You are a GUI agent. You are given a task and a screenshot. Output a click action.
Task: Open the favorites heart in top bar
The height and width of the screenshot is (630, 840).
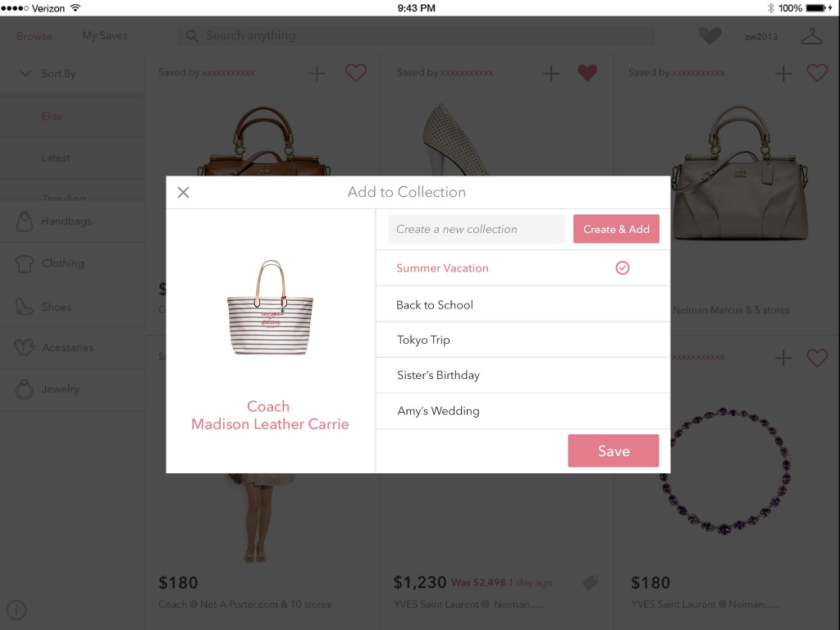[x=710, y=36]
